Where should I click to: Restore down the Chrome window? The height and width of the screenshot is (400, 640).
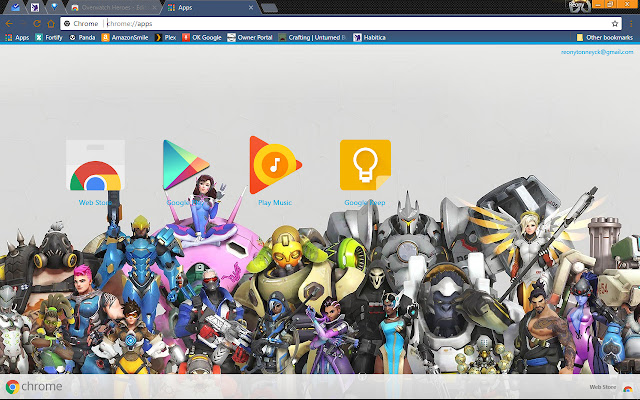pyautogui.click(x=611, y=4)
